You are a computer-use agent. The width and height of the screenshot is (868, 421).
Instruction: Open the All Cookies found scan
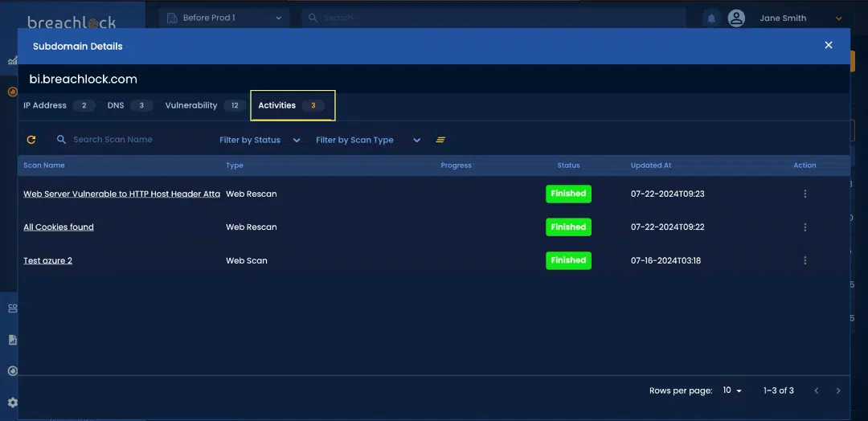click(x=58, y=227)
